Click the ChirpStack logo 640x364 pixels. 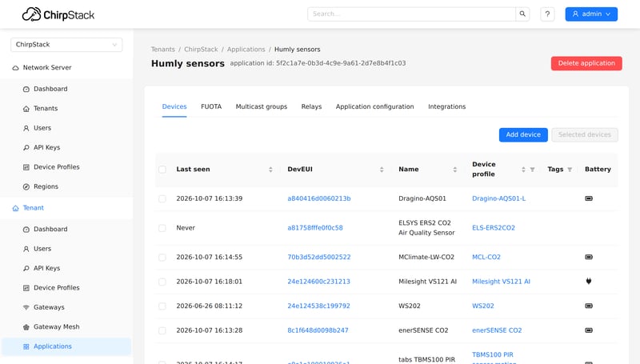pyautogui.click(x=58, y=14)
